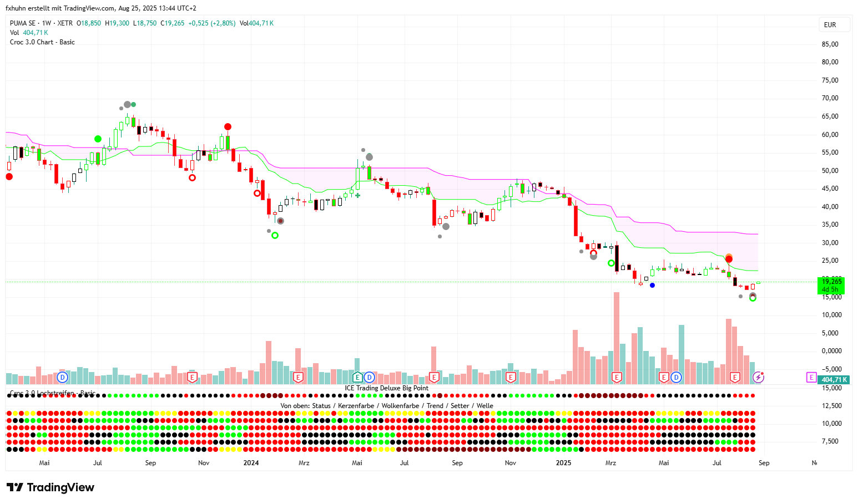Click the earnings marker near March 2025

pos(616,378)
